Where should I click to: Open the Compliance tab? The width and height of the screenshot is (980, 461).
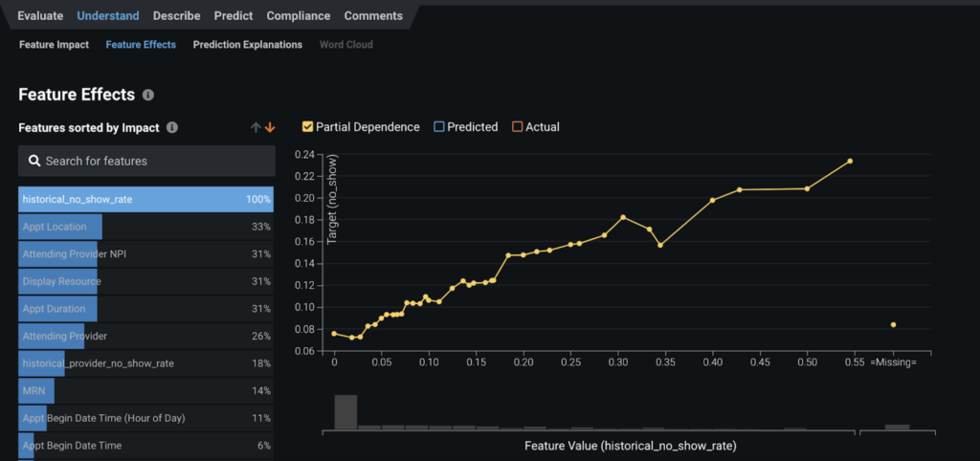299,15
